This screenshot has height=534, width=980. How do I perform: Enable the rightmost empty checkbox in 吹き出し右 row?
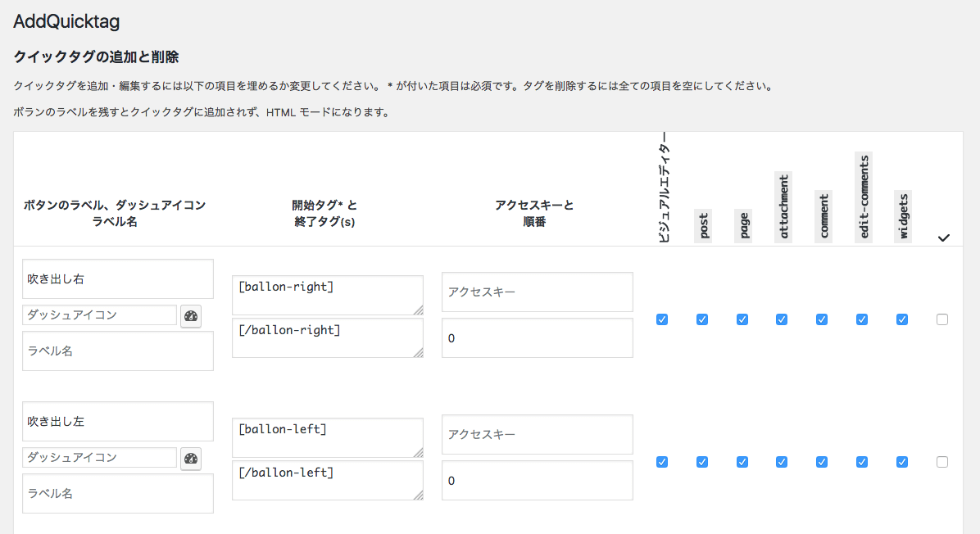pyautogui.click(x=941, y=319)
